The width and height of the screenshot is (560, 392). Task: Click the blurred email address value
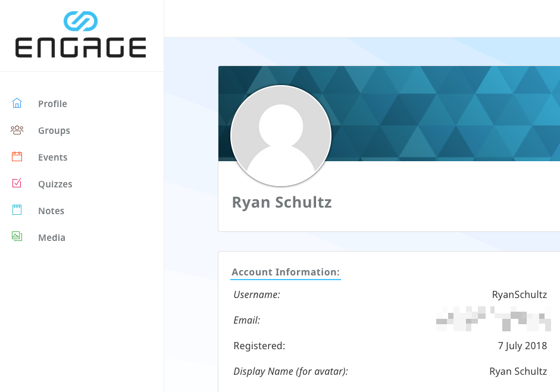tap(493, 320)
